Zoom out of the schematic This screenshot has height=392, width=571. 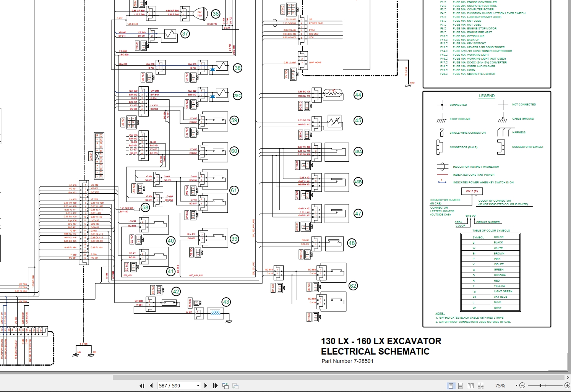[522, 386]
